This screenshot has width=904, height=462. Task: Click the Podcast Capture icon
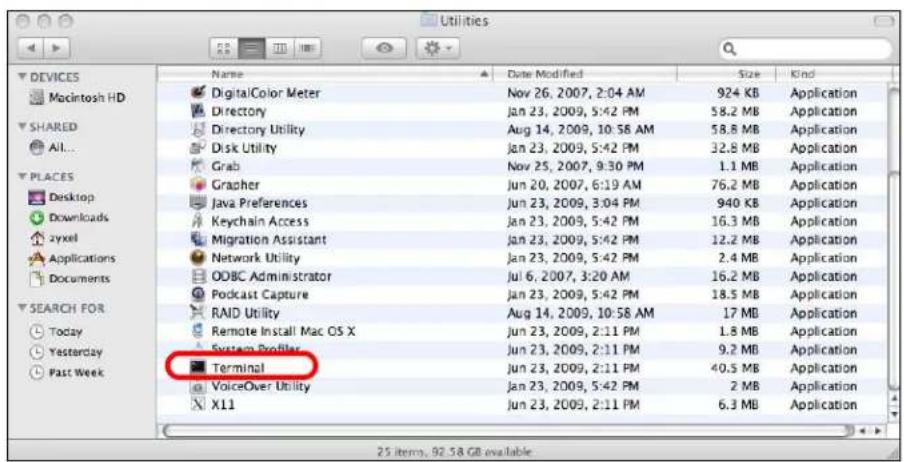point(198,295)
